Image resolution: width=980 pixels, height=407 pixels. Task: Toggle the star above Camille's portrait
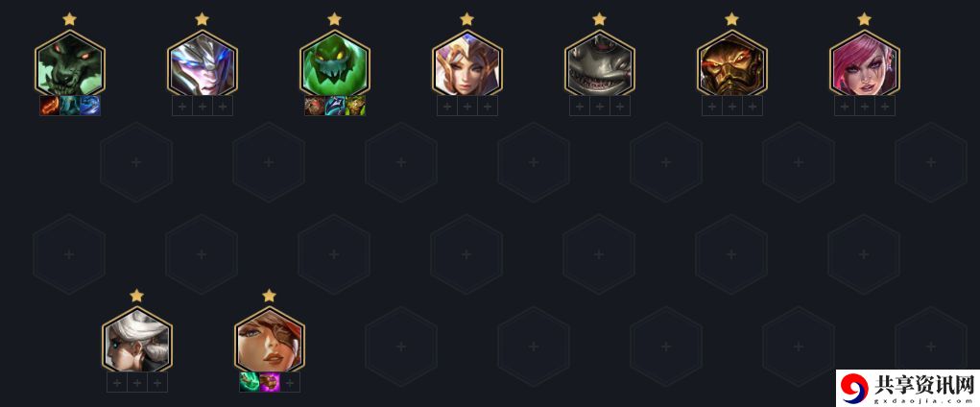(x=137, y=296)
